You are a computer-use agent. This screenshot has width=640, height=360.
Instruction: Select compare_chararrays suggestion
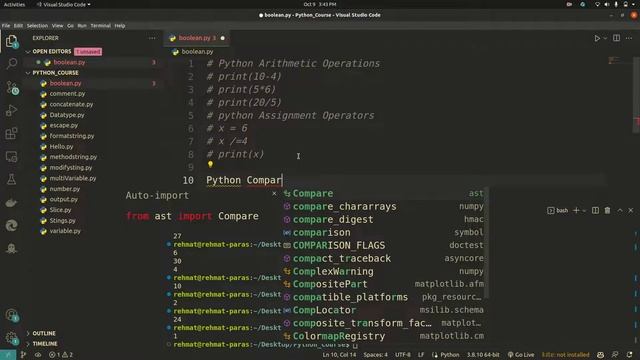pyautogui.click(x=383, y=207)
